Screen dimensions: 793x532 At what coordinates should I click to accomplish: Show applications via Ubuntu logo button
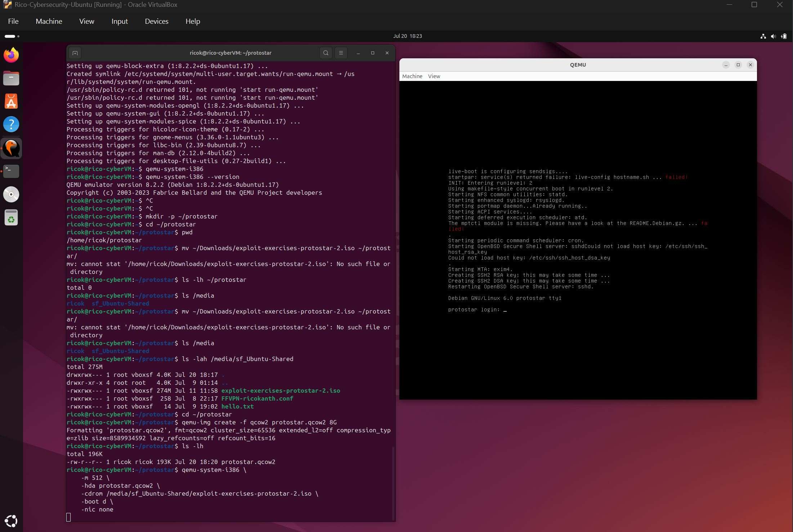pyautogui.click(x=11, y=521)
